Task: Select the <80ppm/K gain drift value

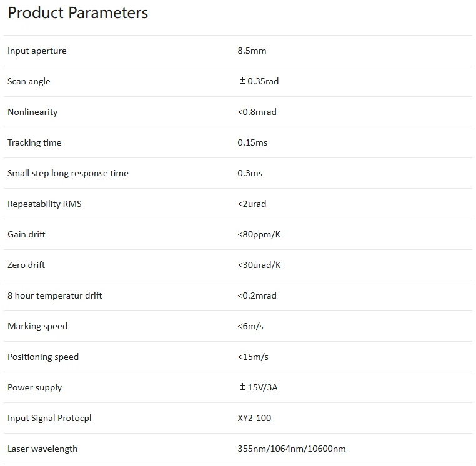Action: point(259,234)
